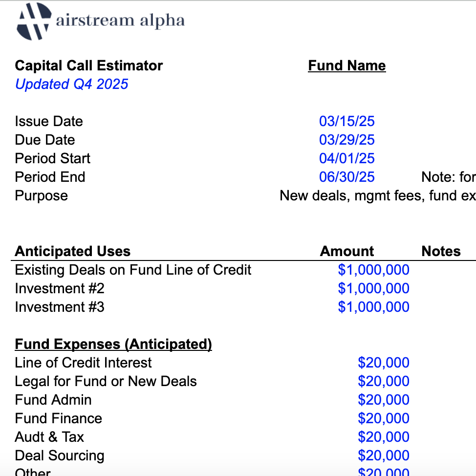The width and height of the screenshot is (476, 476).
Task: Edit the Fund Admin amount
Action: tap(383, 400)
